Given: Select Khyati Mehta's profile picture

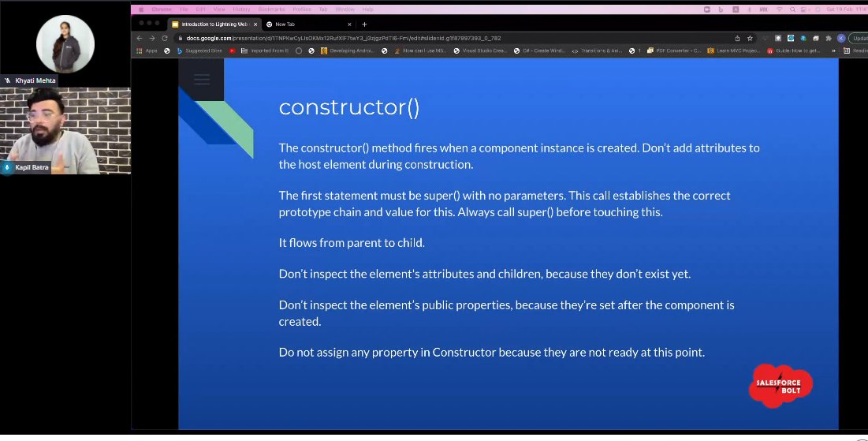Looking at the screenshot, I should (65, 44).
